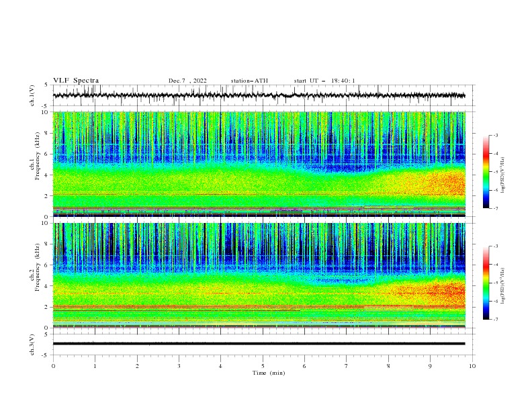Click the ch.1 voltage waveform trace
This screenshot has width=532, height=411.
[x=259, y=95]
